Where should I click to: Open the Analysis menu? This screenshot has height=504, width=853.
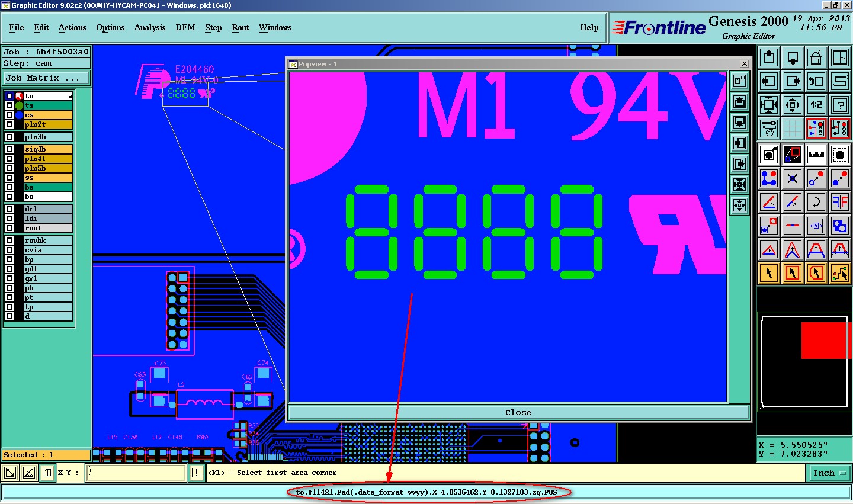point(150,27)
